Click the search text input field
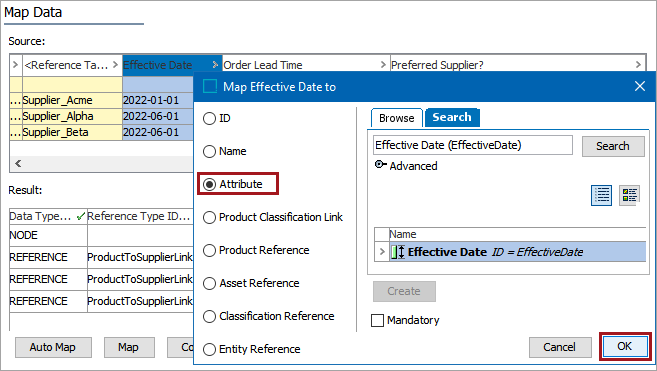The width and height of the screenshot is (657, 371). [x=473, y=145]
